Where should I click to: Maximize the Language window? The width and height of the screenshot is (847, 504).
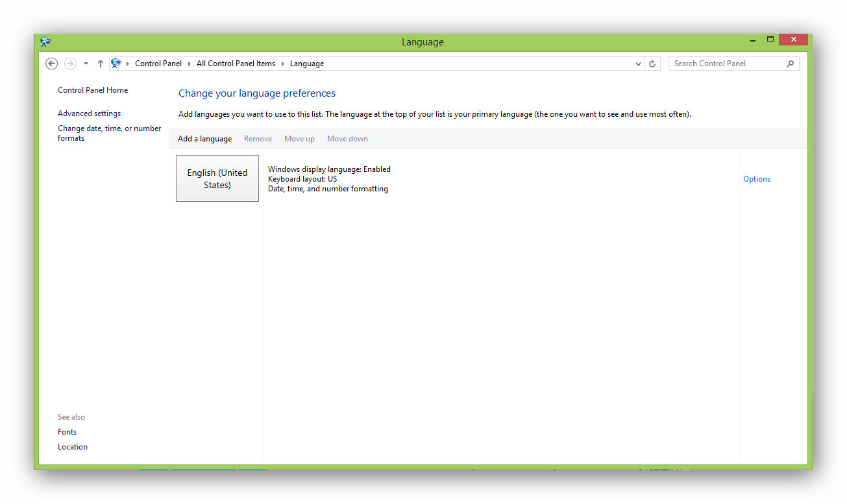tap(770, 40)
